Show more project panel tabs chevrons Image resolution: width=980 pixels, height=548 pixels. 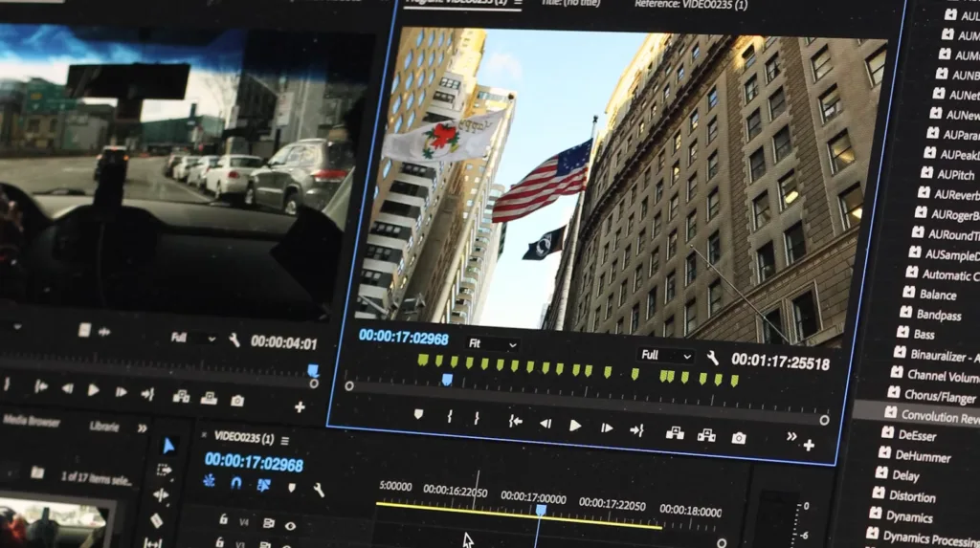(x=143, y=428)
